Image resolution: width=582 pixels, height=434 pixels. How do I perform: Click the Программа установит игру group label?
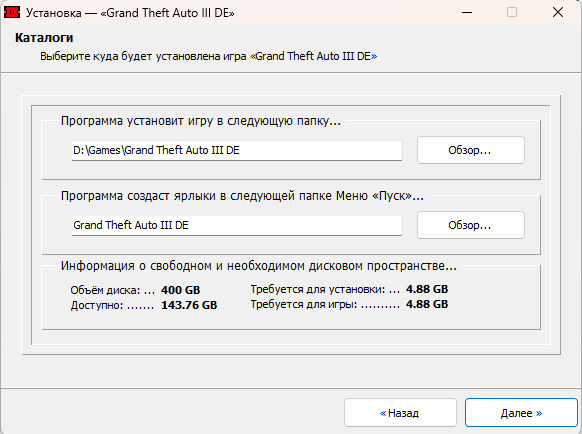point(200,121)
